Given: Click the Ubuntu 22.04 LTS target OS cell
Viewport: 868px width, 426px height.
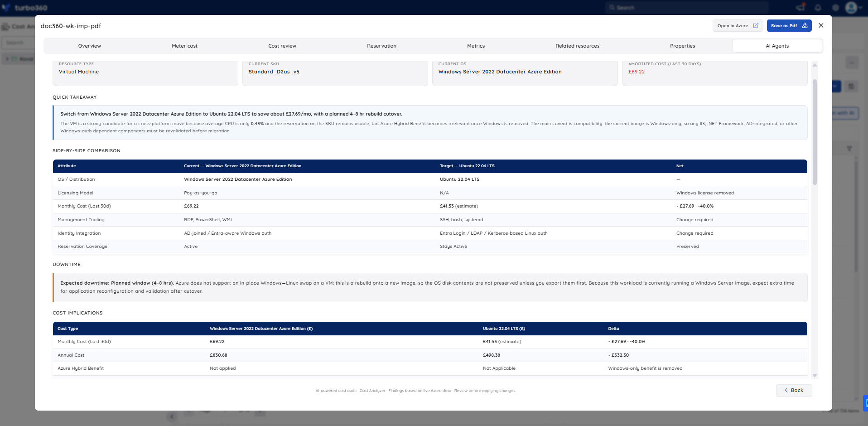Looking at the screenshot, I should coord(459,179).
